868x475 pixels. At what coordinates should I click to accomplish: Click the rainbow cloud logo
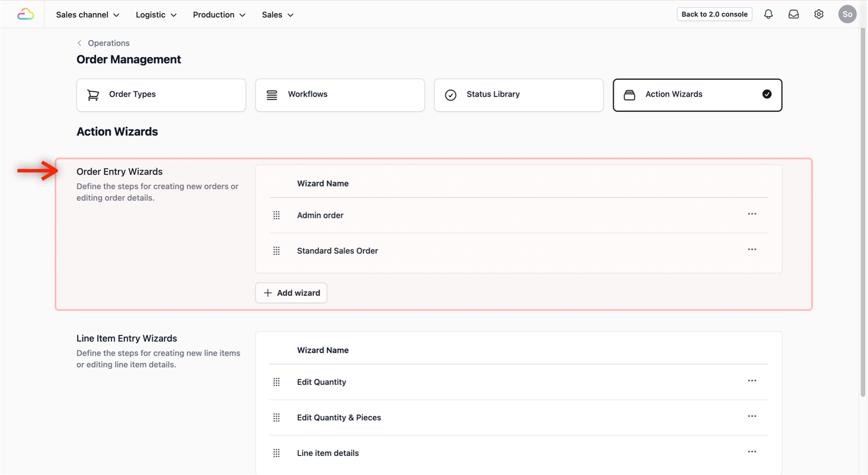[25, 15]
